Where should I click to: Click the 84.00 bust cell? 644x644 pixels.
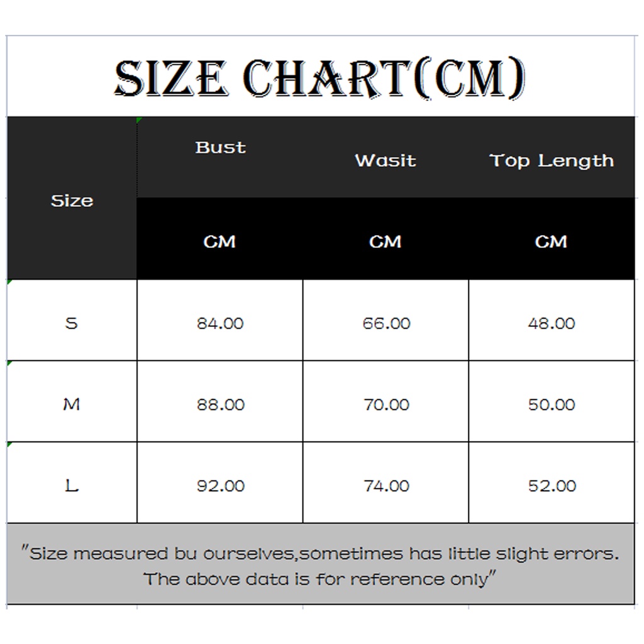click(219, 323)
